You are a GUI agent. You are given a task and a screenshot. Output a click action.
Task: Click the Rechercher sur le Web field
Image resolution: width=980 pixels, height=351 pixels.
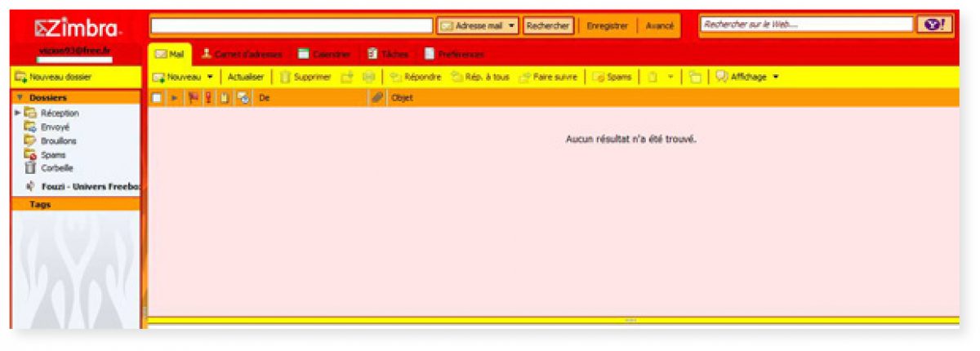pyautogui.click(x=807, y=24)
